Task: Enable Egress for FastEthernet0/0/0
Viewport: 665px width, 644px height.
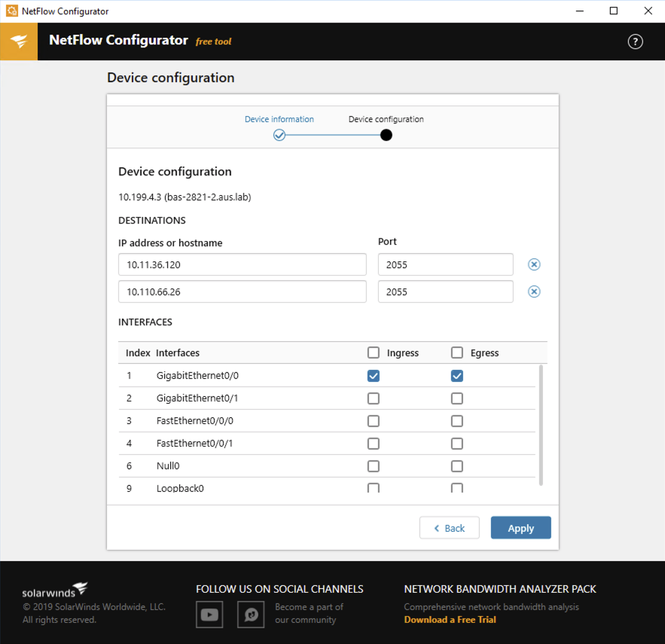Action: click(x=456, y=421)
